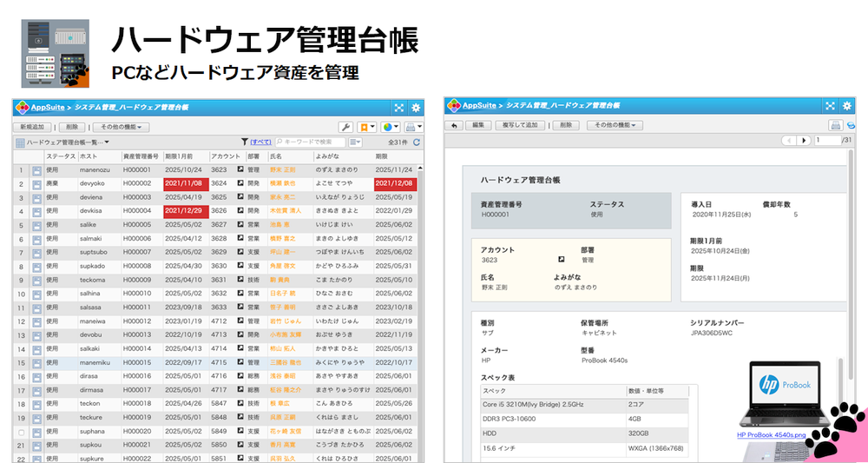The width and height of the screenshot is (868, 463).
Task: Click the 期限1月前 column header
Action: pos(184,155)
